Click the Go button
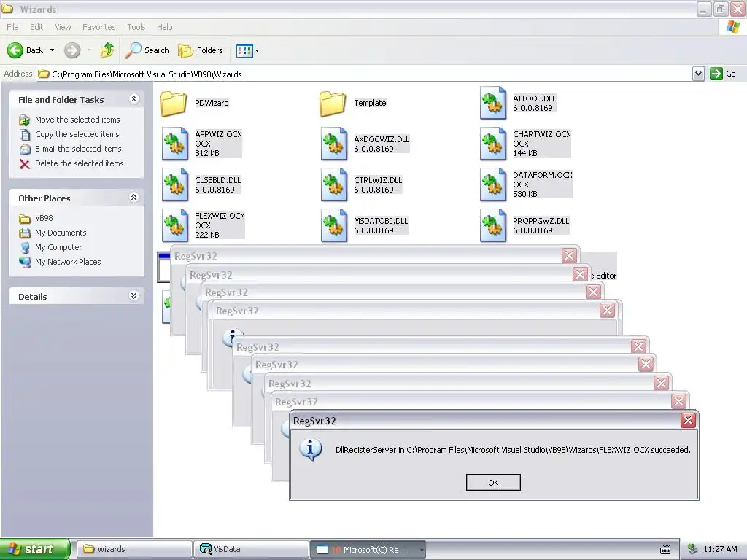Screen dimensions: 747x560 pyautogui.click(x=723, y=74)
